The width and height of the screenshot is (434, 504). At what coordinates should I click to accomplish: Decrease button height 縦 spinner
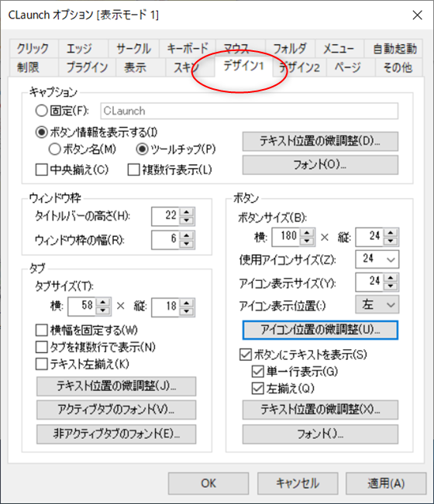click(x=391, y=242)
